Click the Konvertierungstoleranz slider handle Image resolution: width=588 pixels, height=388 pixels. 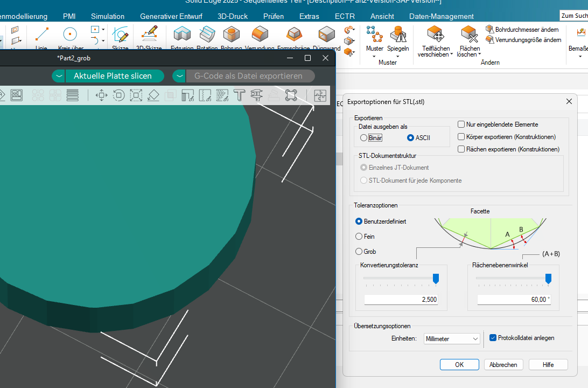(x=436, y=278)
